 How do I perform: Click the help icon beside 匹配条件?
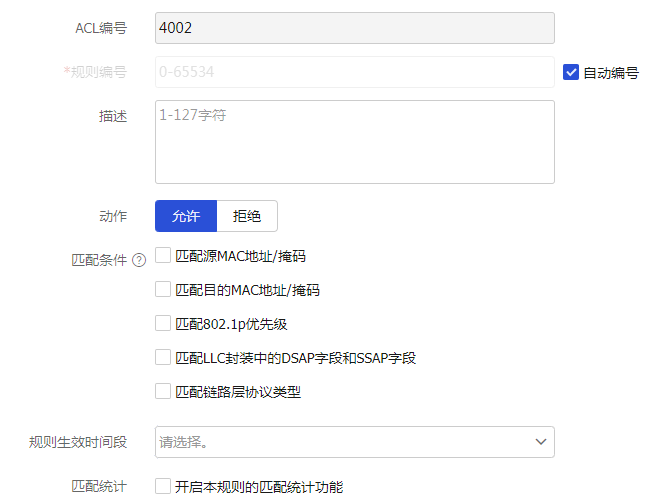tap(139, 259)
